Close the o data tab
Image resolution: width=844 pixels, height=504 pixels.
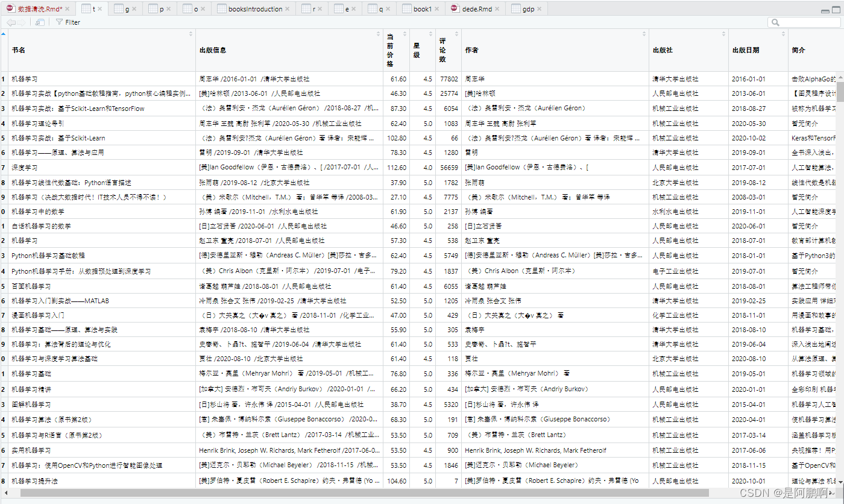point(203,9)
